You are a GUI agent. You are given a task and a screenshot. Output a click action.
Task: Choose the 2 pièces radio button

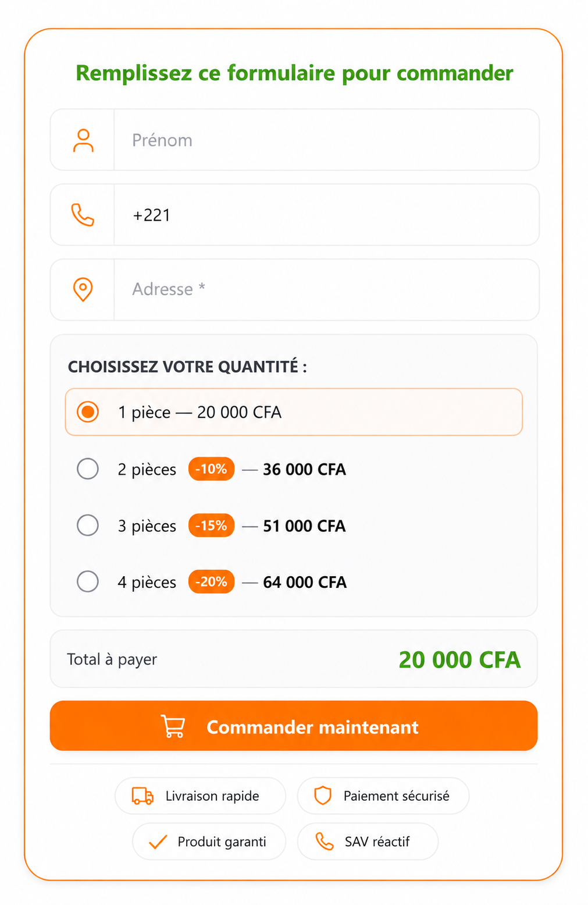point(88,469)
